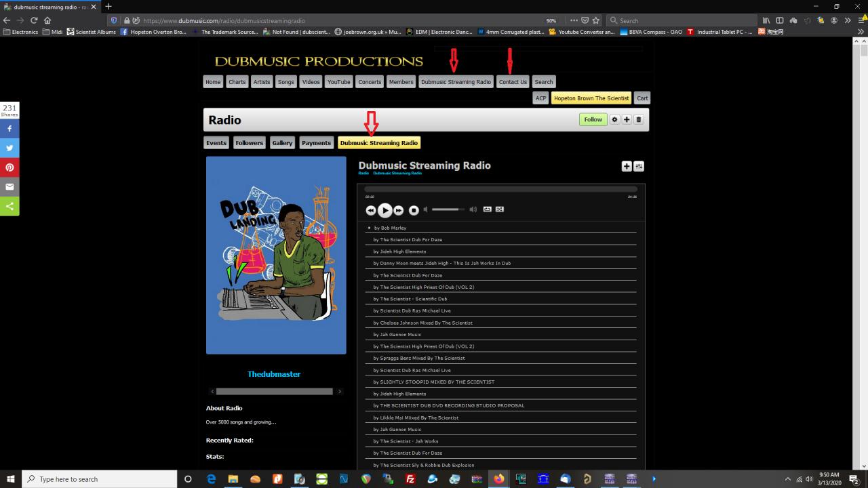Open the Radio profile gear settings
Viewport: 868px width, 488px height.
point(615,119)
